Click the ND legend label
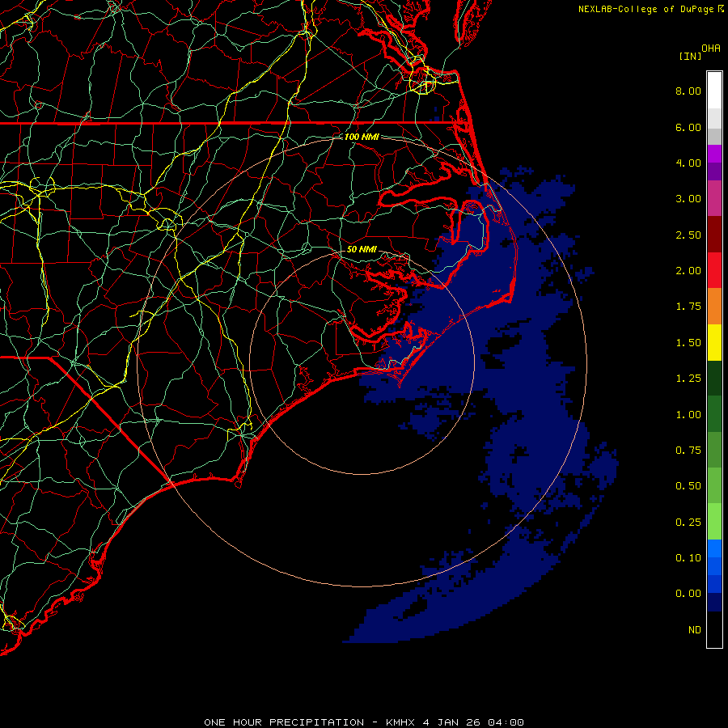728x728 pixels. click(695, 630)
